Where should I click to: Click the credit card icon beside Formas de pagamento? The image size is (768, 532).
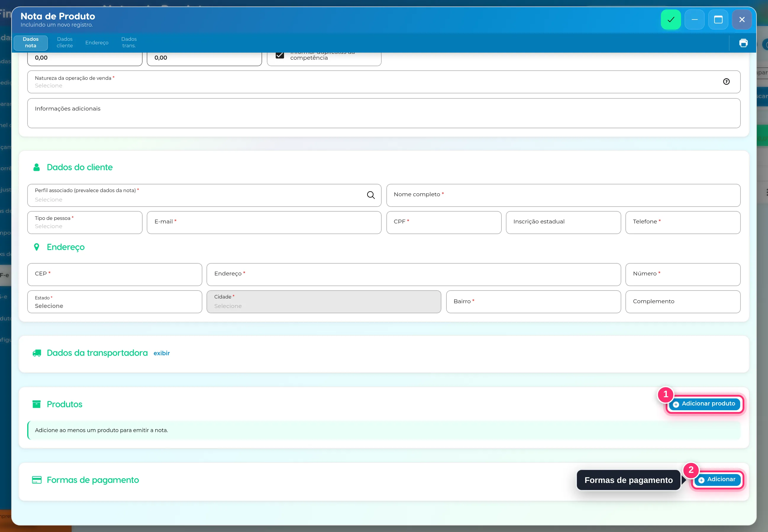(37, 480)
